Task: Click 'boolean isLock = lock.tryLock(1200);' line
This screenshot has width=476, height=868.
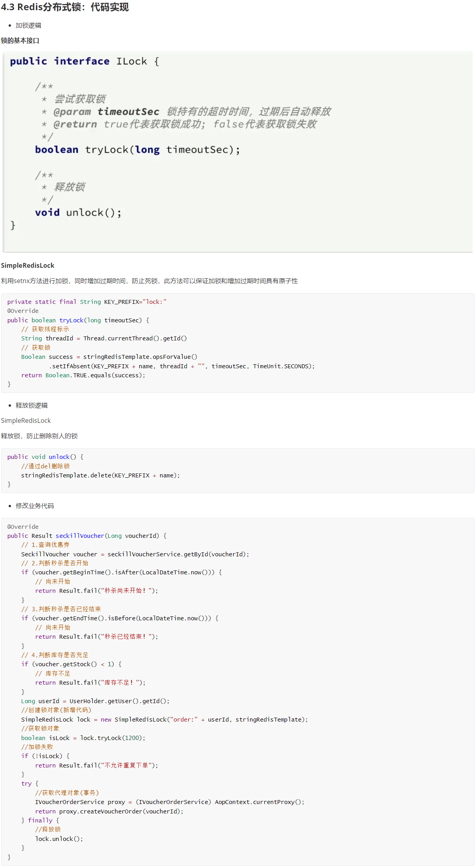Action: pyautogui.click(x=83, y=738)
